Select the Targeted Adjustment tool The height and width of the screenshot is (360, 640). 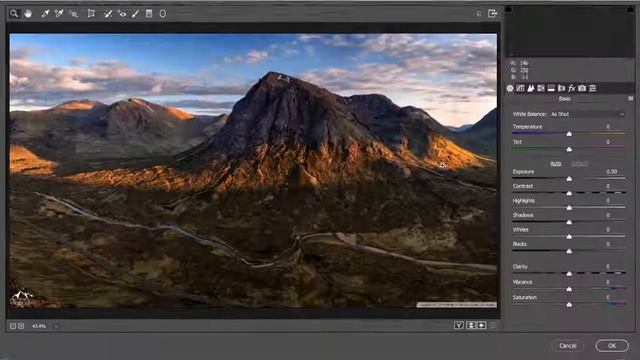(73, 14)
